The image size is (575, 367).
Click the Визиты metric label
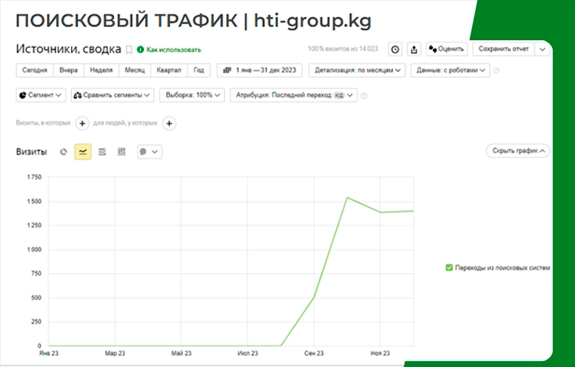[32, 152]
